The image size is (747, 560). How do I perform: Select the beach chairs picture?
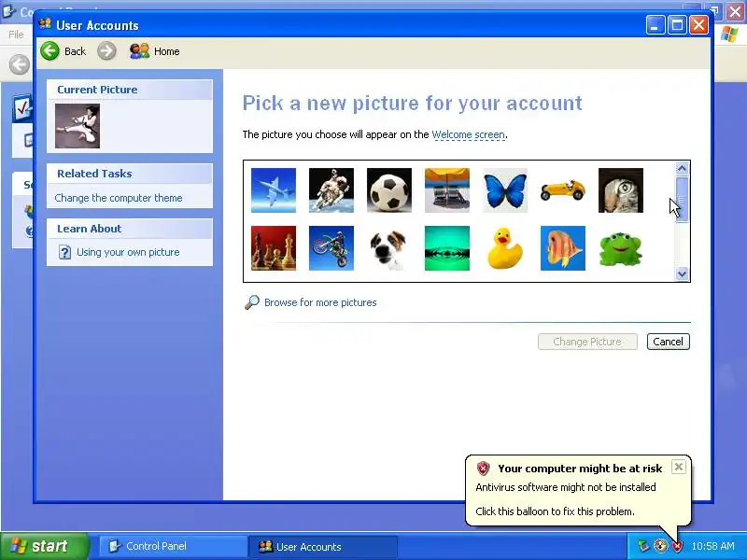click(x=447, y=190)
